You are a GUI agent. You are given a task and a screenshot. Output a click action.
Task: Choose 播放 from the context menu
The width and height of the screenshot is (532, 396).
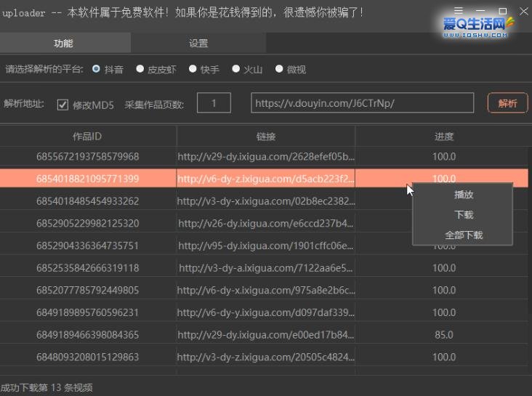click(464, 195)
